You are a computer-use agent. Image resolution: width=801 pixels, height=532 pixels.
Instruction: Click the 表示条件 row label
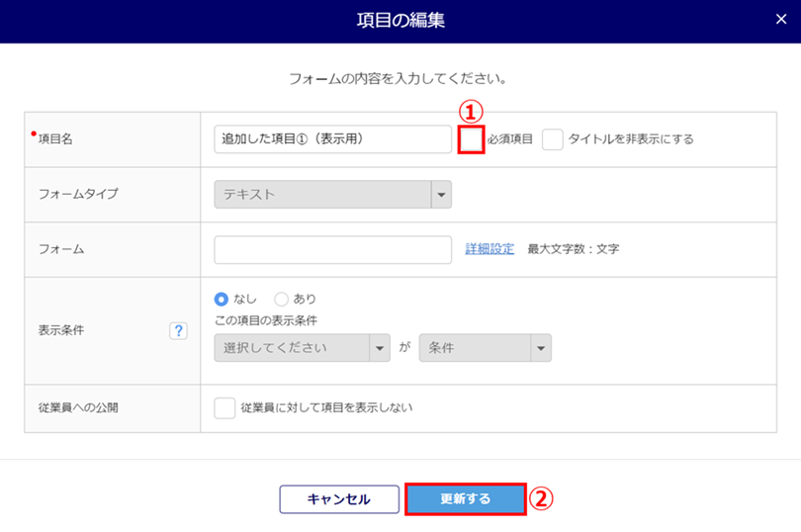[61, 331]
